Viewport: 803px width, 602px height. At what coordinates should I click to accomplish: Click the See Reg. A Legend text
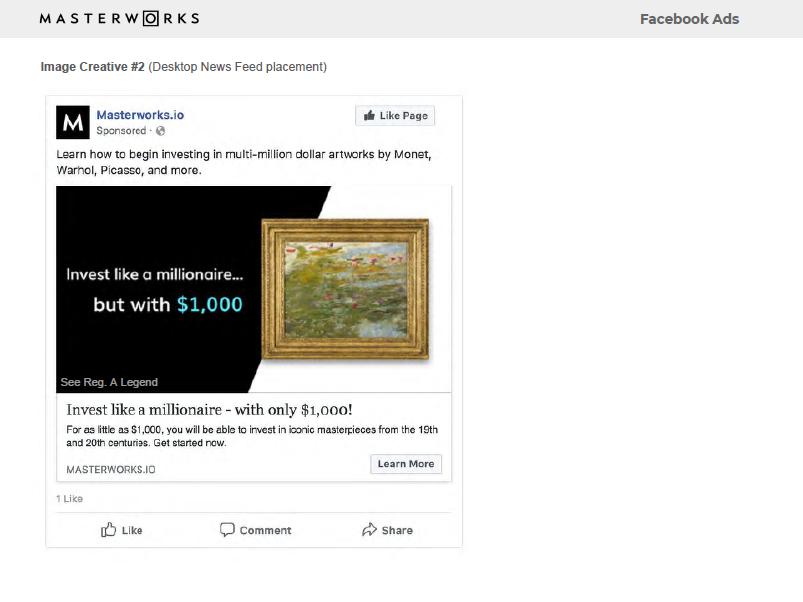pos(109,382)
